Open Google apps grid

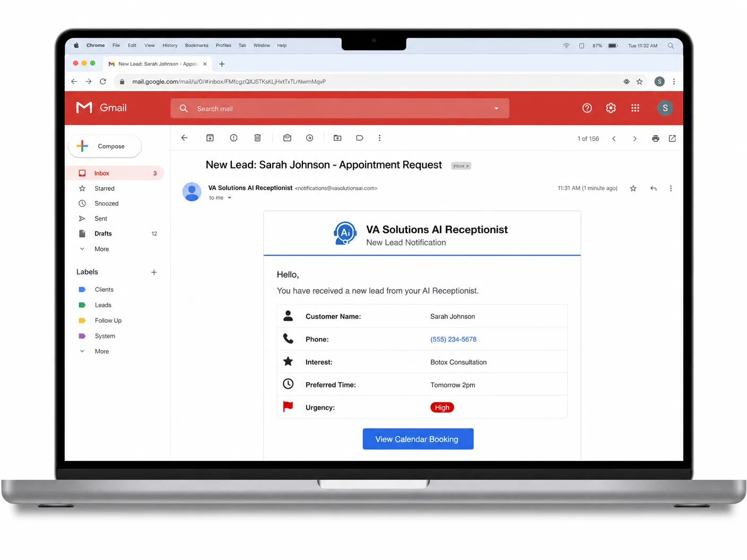pos(635,108)
